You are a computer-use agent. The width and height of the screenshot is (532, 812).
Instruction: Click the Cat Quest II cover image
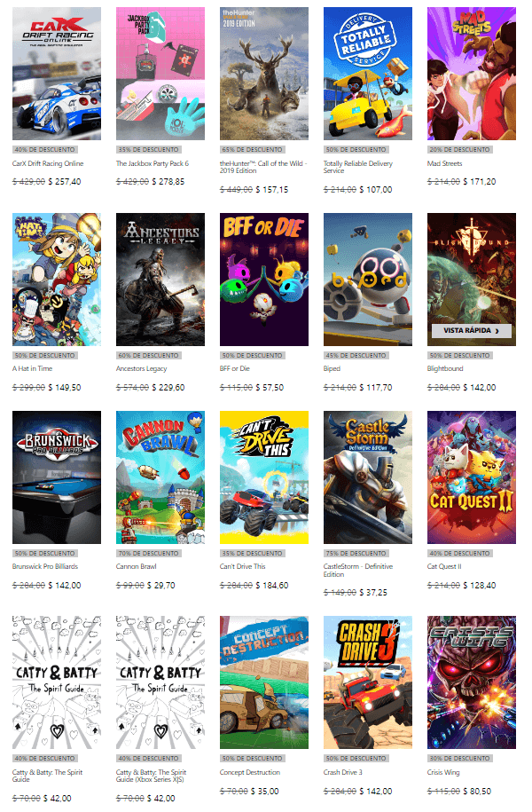[472, 477]
